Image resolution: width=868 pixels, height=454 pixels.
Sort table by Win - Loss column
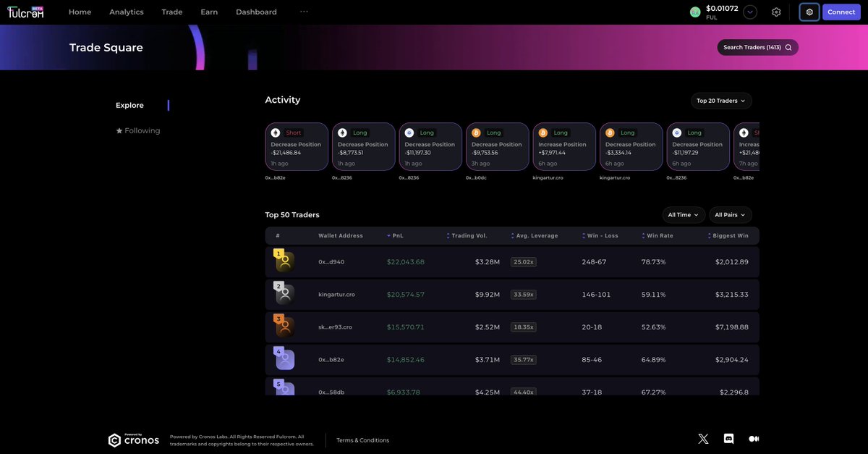[x=600, y=235]
